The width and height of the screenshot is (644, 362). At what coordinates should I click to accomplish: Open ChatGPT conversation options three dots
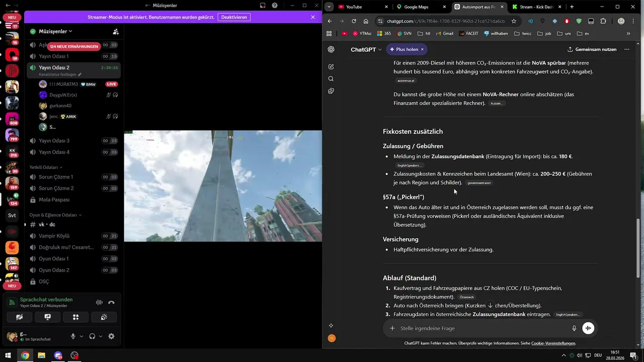click(x=626, y=49)
